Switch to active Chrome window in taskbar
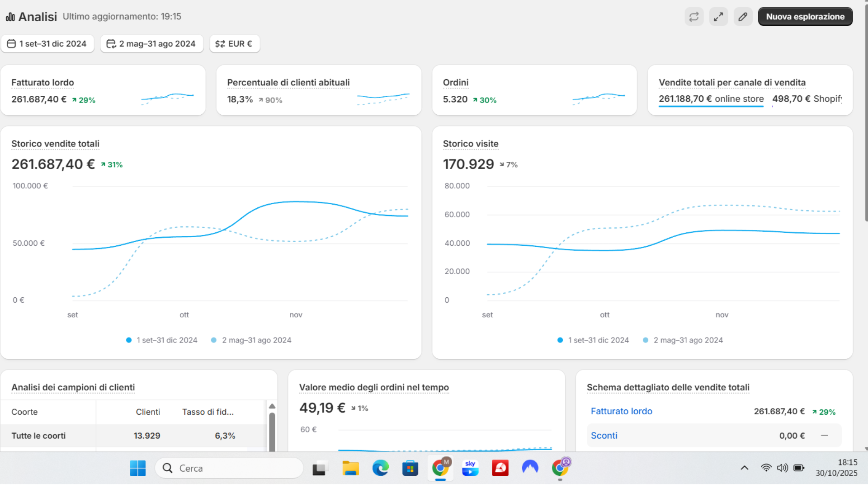The image size is (868, 488). point(440,468)
